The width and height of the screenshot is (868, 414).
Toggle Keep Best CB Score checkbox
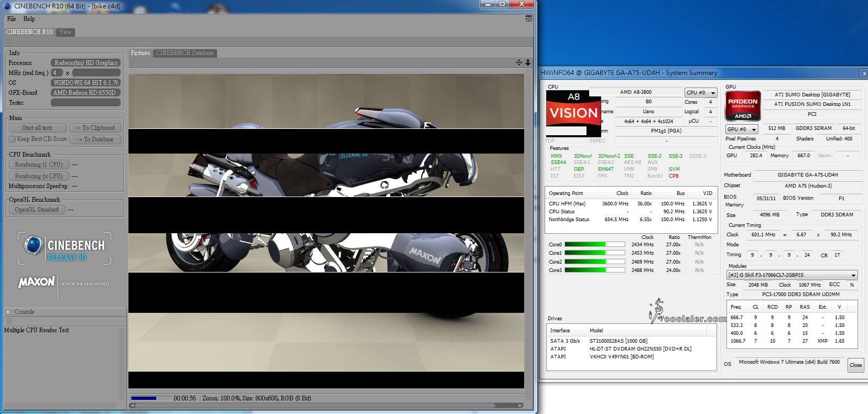point(12,139)
